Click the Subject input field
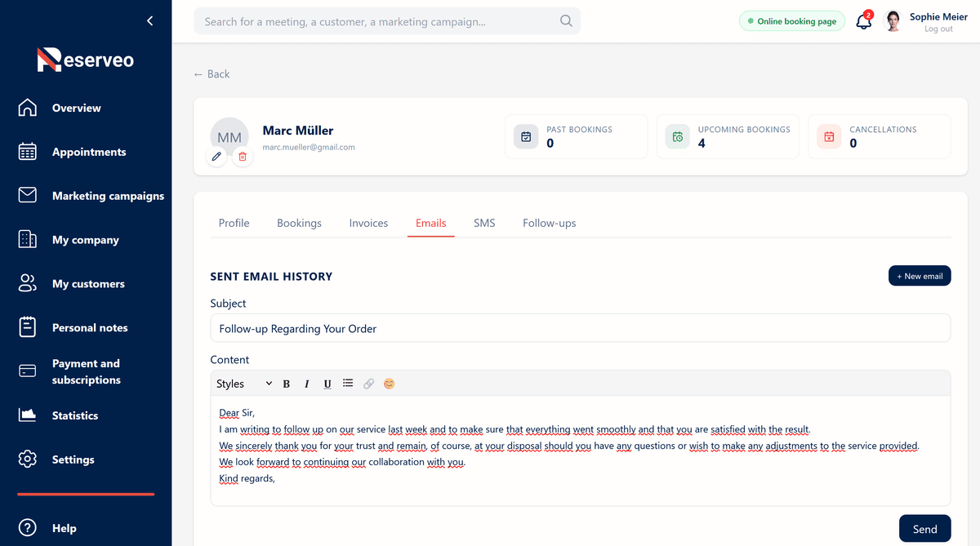Screen dimensions: 980x546 (581, 328)
